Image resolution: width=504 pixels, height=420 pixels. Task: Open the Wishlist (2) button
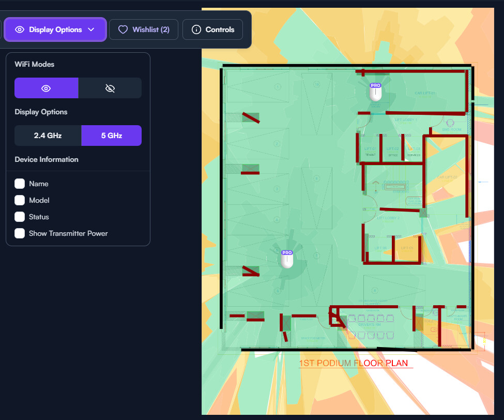[144, 29]
